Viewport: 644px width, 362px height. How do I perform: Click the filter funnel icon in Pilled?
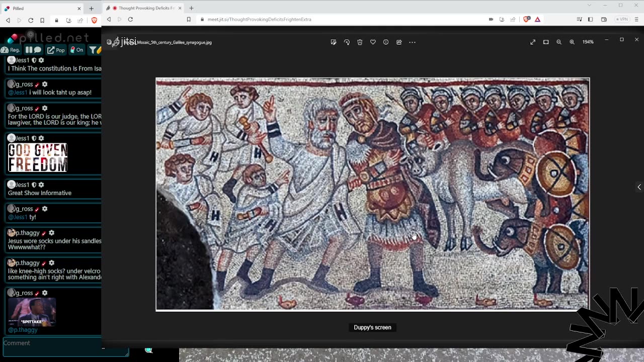coord(93,50)
